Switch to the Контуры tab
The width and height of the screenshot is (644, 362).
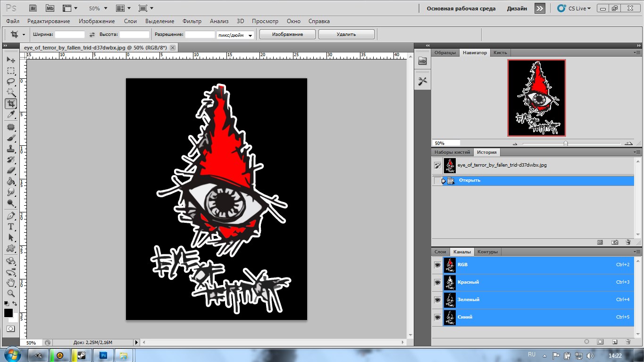(x=487, y=252)
